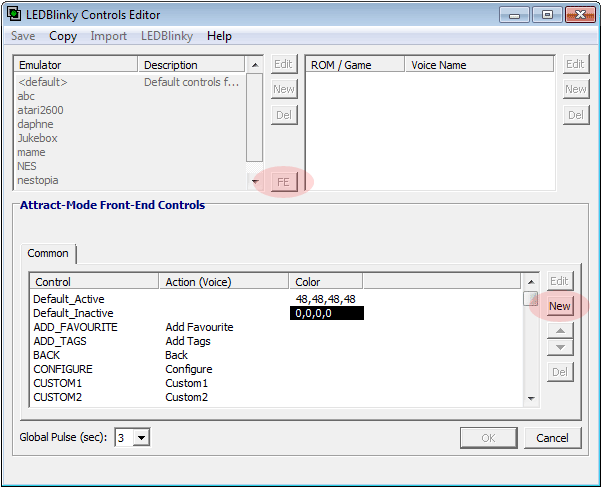
Task: Click the control list scrollbar thumb
Action: pos(531,298)
